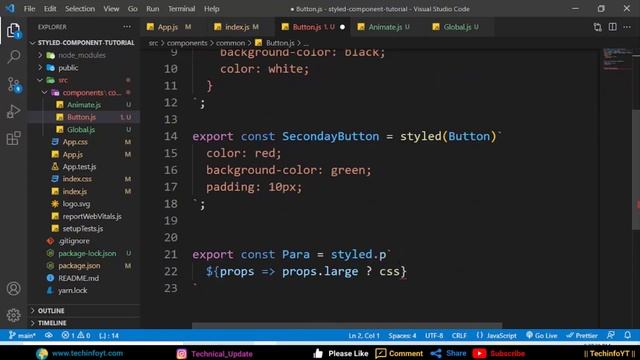Click the VS Code logo icon
The width and height of the screenshot is (640, 360).
point(10,8)
